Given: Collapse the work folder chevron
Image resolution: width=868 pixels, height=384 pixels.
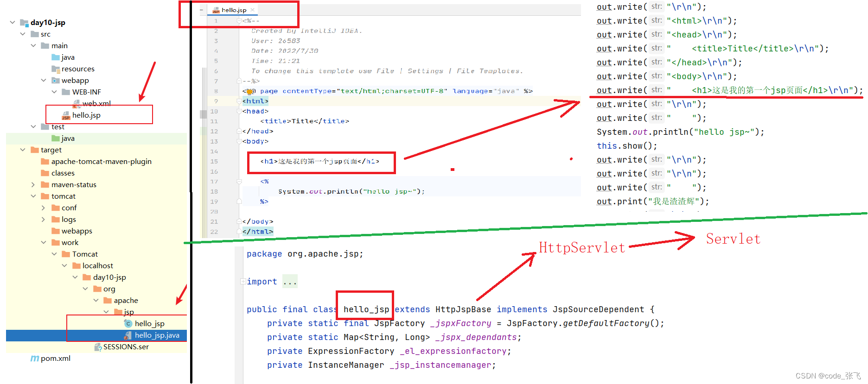Looking at the screenshot, I should (44, 243).
